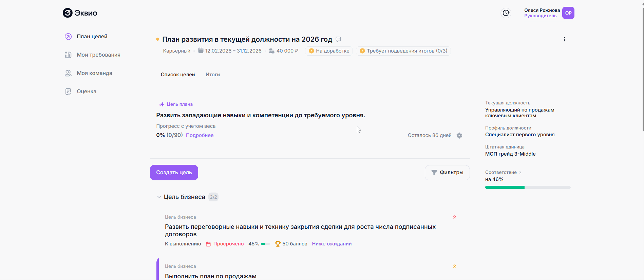The height and width of the screenshot is (280, 644).
Task: Click the К выполнению status text
Action: point(183,244)
